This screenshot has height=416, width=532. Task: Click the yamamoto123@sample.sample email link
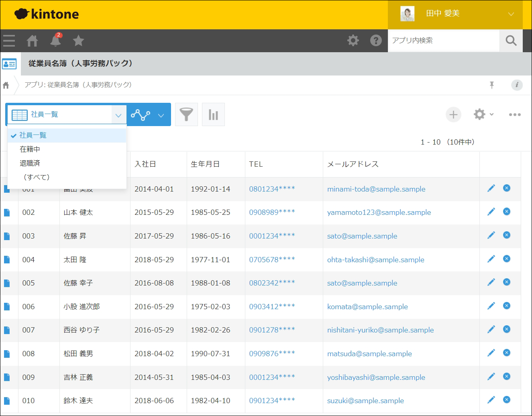[379, 212]
